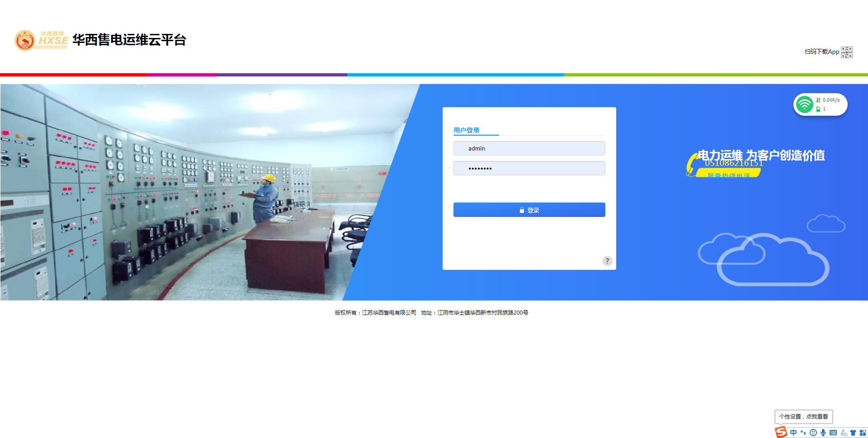Click the 登录 login button

point(529,210)
